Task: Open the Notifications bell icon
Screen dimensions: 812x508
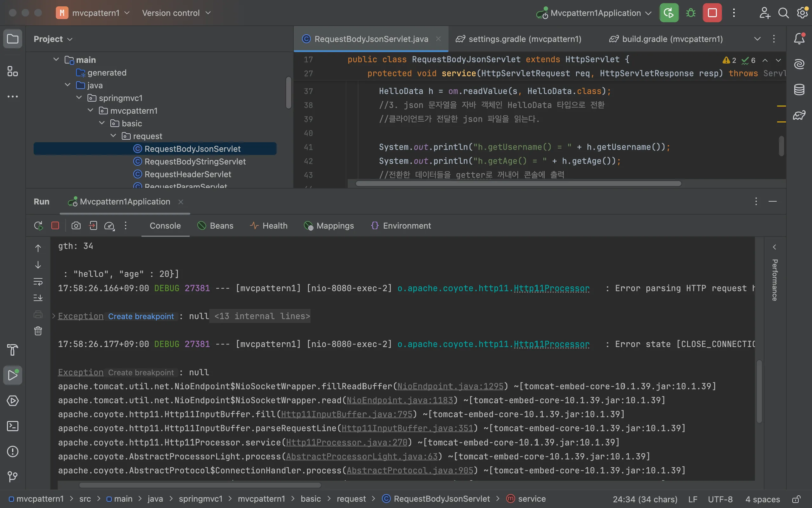Action: (799, 39)
